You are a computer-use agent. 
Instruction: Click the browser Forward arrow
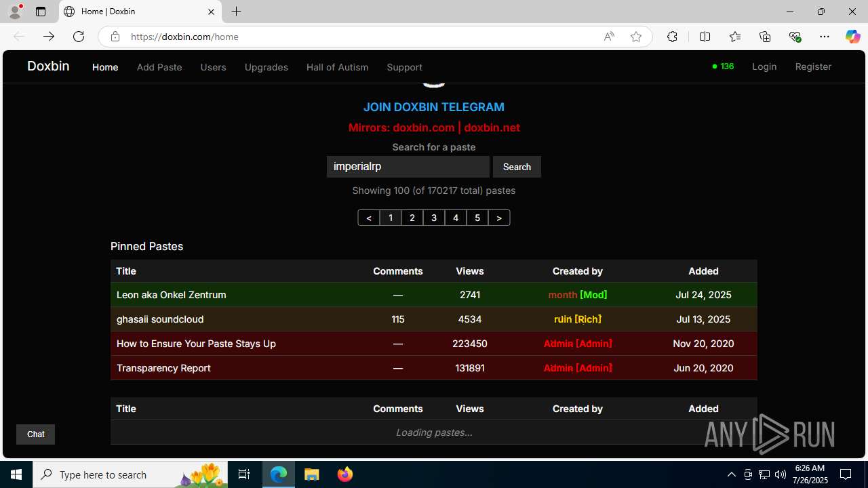[49, 37]
